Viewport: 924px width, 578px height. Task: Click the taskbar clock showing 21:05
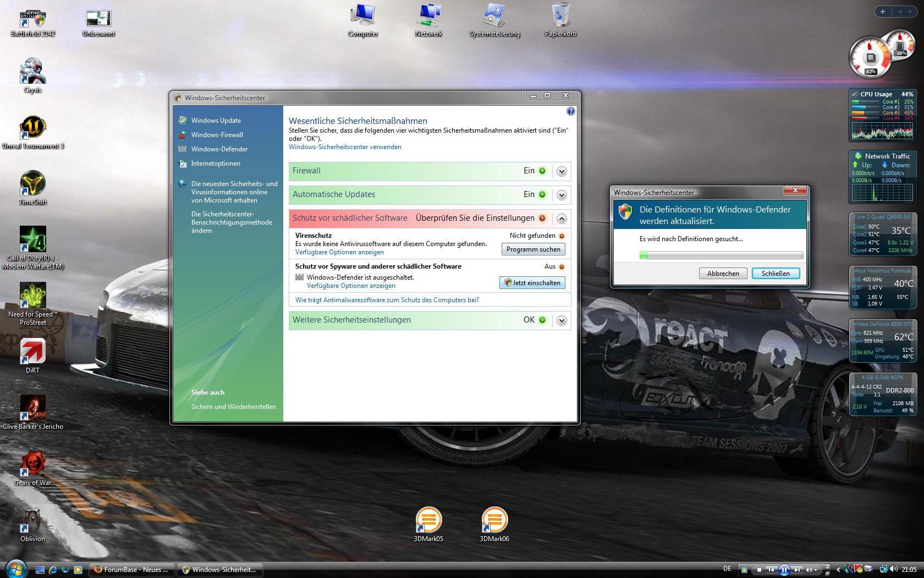pos(909,569)
